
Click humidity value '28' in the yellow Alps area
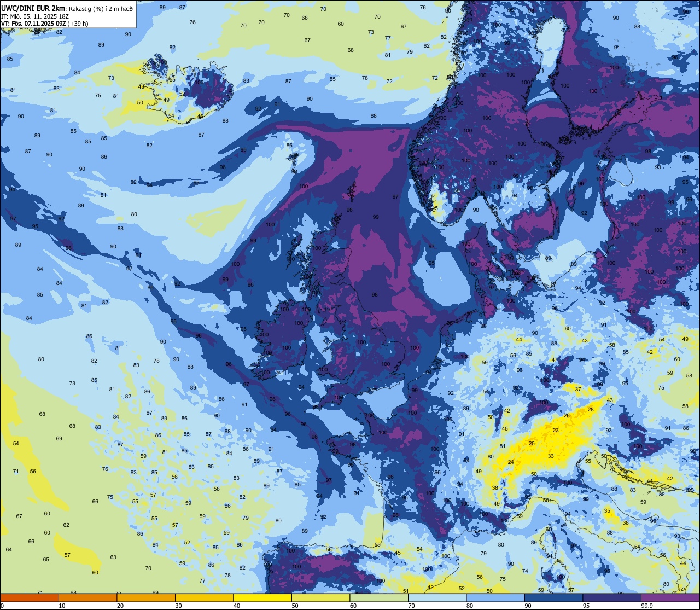pyautogui.click(x=590, y=410)
